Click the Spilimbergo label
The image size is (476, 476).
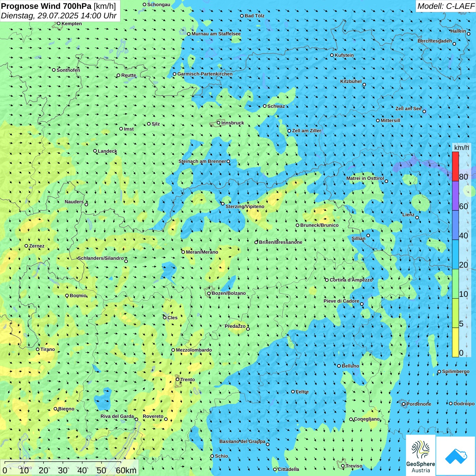tap(456, 371)
